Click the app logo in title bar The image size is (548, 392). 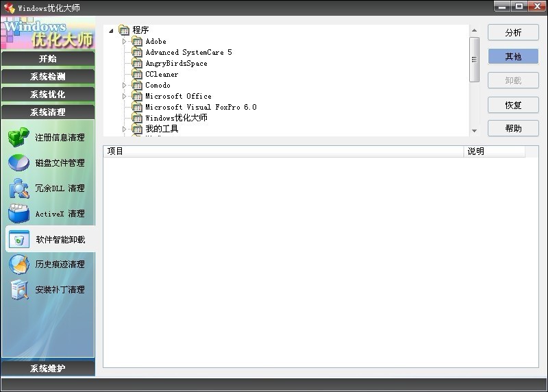pos(9,8)
